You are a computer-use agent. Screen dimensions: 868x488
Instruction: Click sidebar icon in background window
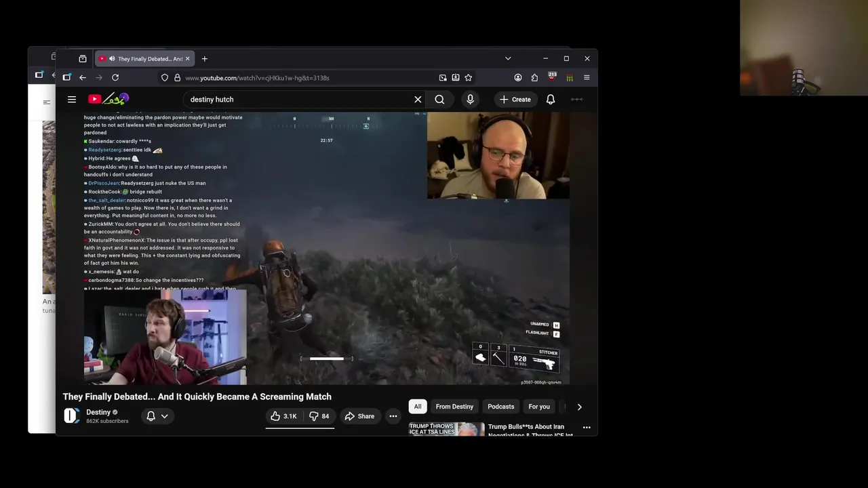(39, 75)
